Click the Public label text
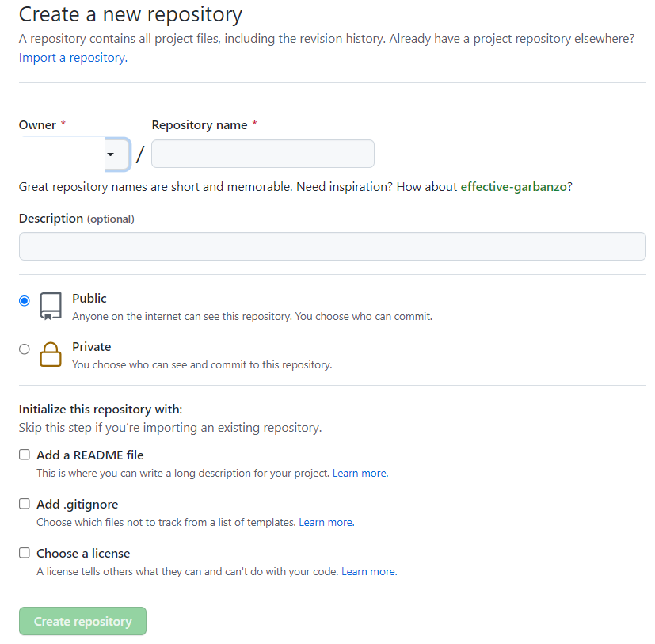Image resolution: width=655 pixels, height=644 pixels. [89, 299]
